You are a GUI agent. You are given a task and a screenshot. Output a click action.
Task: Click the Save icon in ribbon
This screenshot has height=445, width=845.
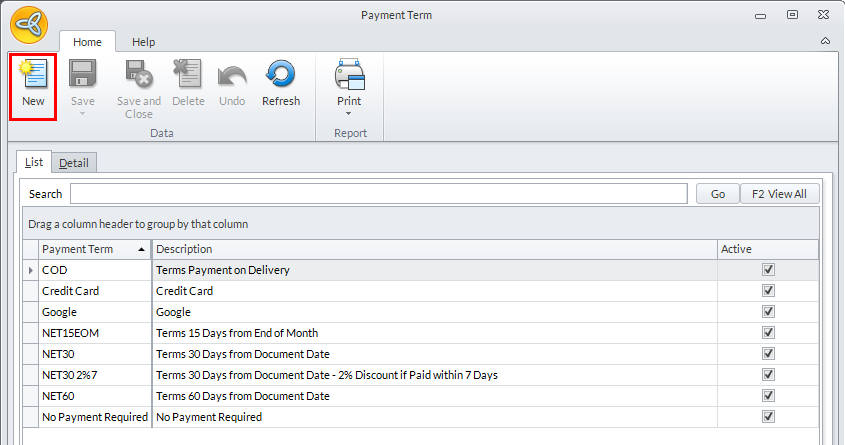click(83, 76)
